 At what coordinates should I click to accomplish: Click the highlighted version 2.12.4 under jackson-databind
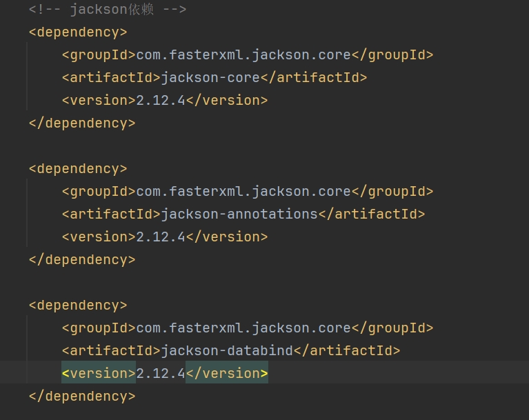click(160, 373)
